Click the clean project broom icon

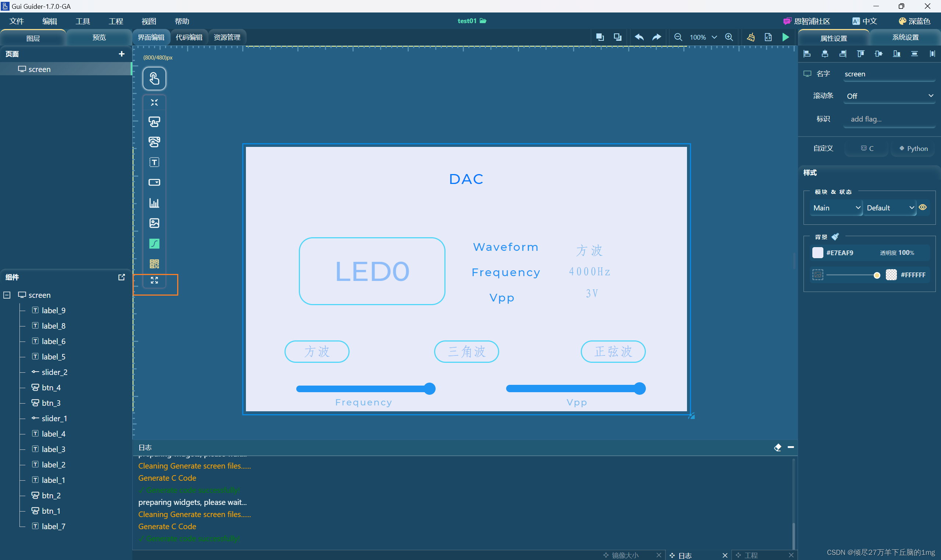coord(750,37)
